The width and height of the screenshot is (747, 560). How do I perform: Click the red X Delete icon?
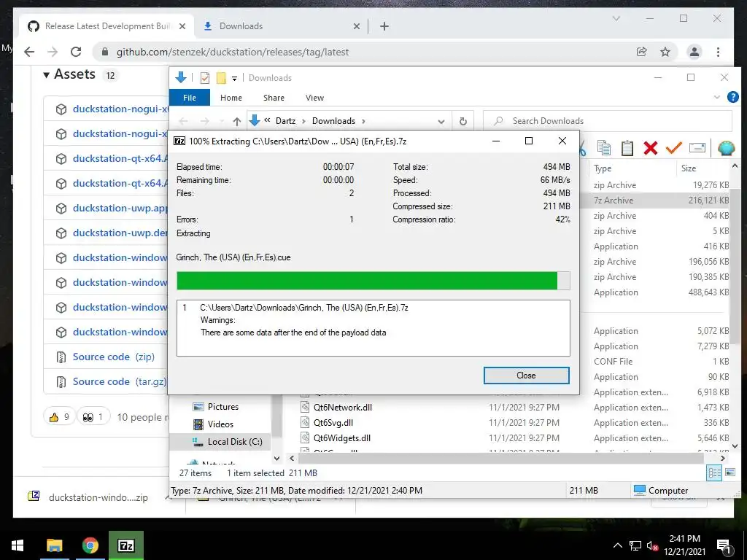[x=650, y=148]
